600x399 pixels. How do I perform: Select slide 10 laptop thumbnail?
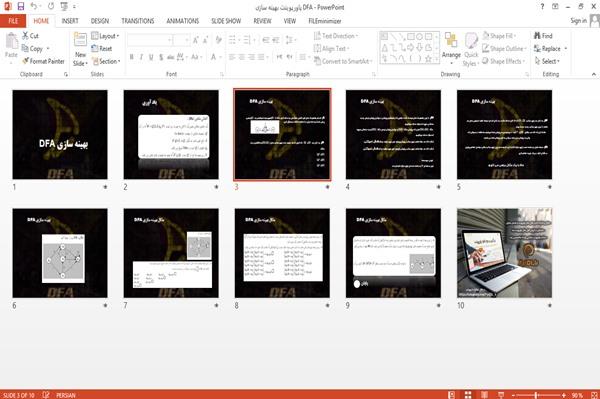(504, 253)
